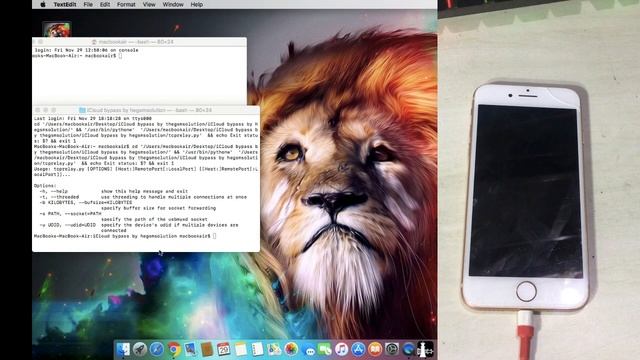640x360 pixels.
Task: Launch Google Chrome from the Dock
Action: [x=173, y=349]
